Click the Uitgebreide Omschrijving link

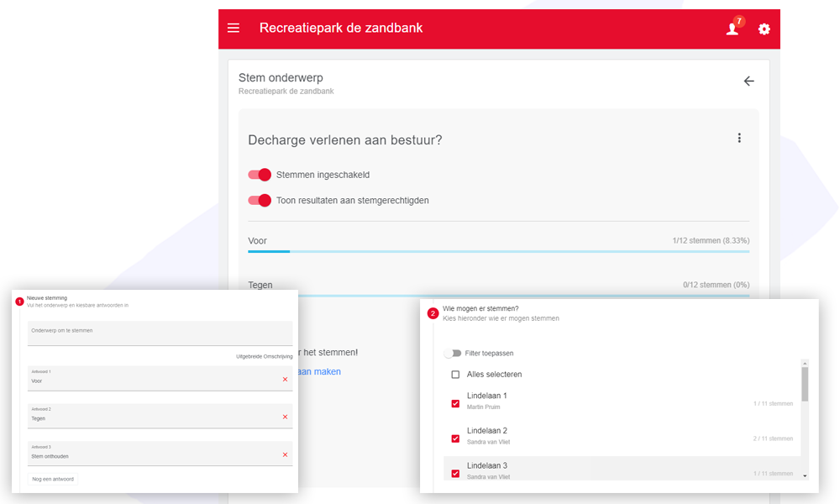click(x=264, y=356)
